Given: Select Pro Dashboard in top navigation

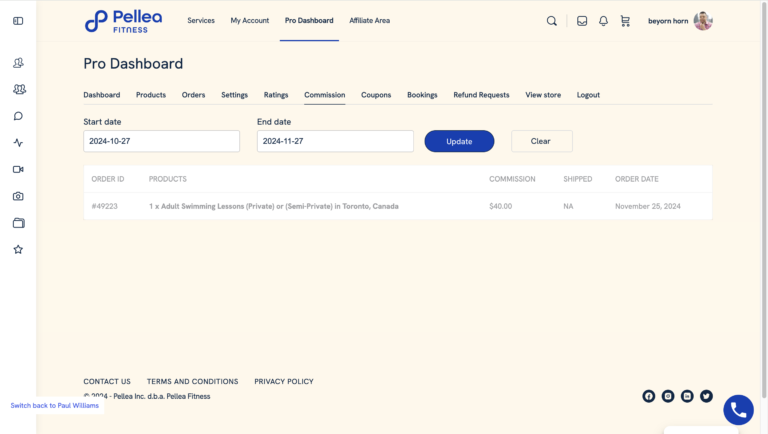Looking at the screenshot, I should (x=309, y=21).
